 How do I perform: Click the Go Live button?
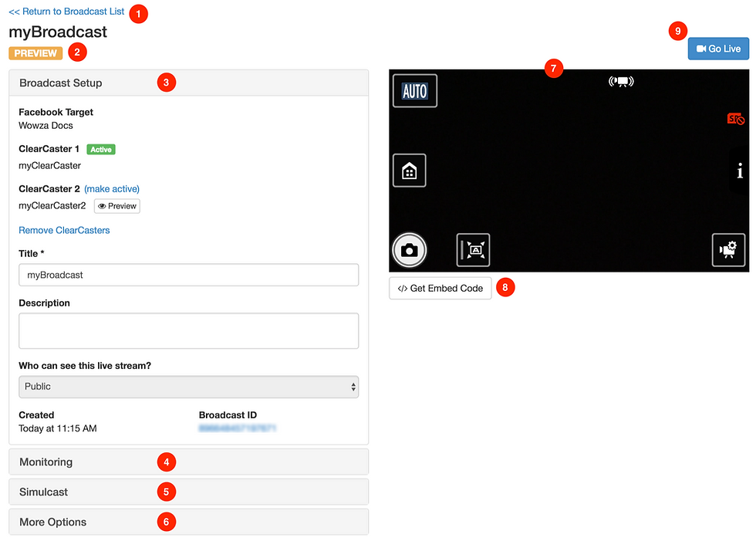point(718,49)
